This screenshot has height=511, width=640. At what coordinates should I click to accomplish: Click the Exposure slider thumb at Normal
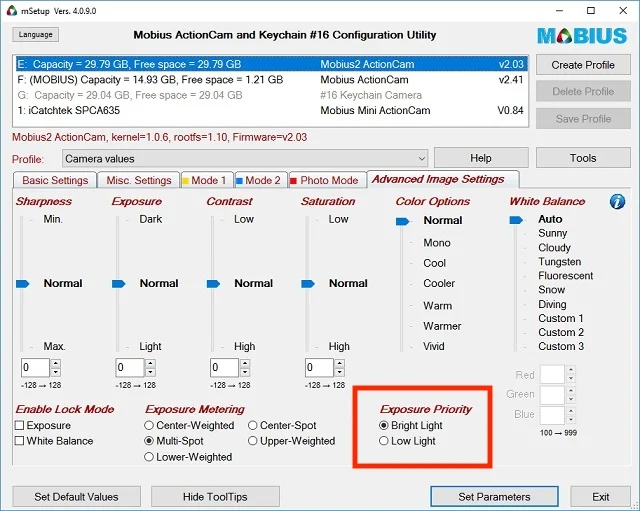118,284
